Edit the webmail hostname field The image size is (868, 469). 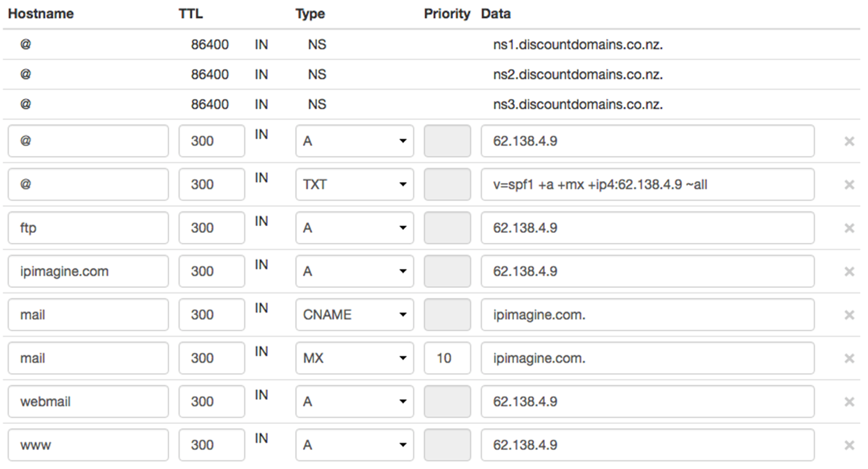coord(88,402)
